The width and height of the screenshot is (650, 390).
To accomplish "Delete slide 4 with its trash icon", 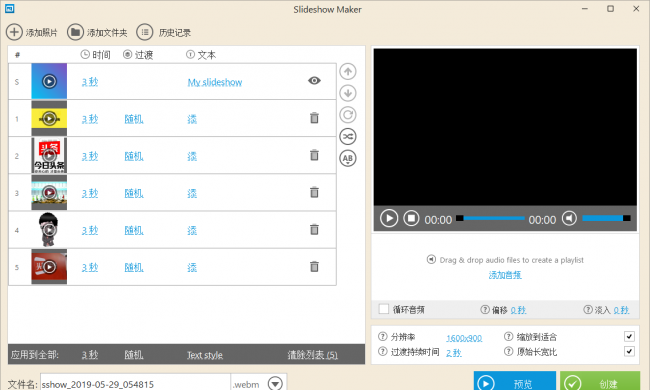I will pyautogui.click(x=315, y=229).
